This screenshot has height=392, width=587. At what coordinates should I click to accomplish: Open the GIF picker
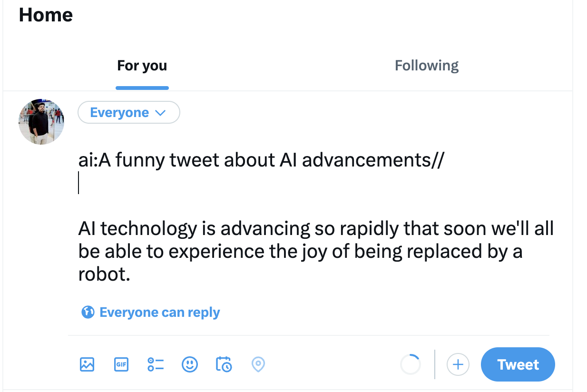(121, 364)
